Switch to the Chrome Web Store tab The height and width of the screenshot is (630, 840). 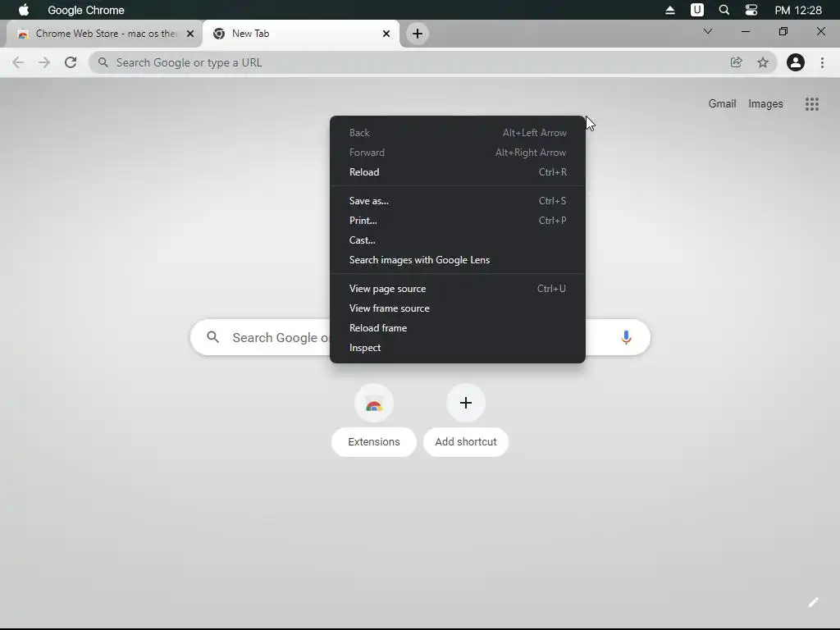106,34
